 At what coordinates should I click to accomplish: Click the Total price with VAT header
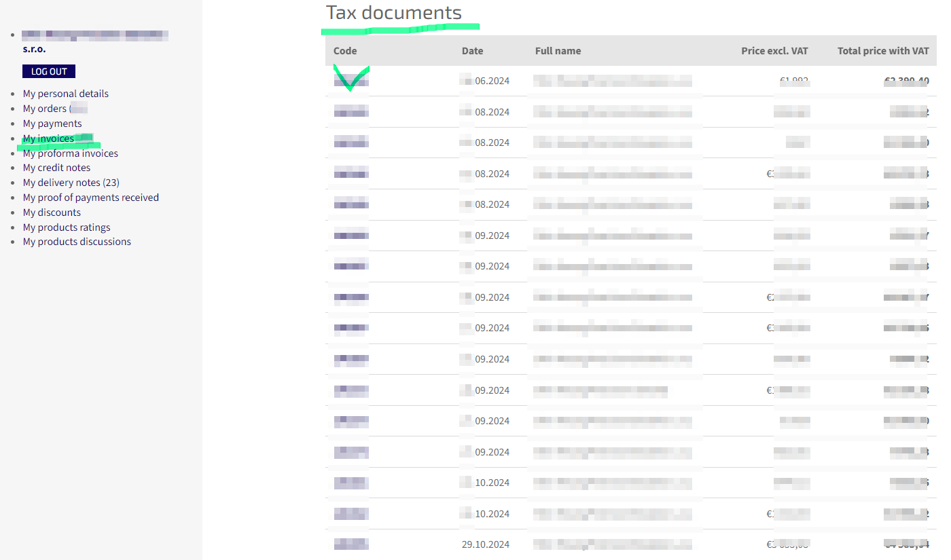click(x=882, y=51)
